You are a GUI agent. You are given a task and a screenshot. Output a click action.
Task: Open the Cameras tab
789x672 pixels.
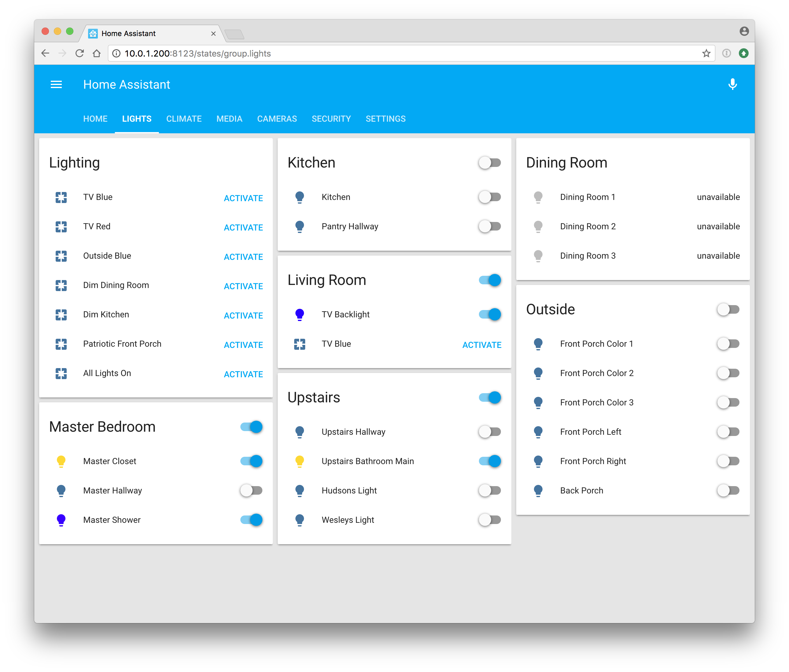click(x=277, y=119)
